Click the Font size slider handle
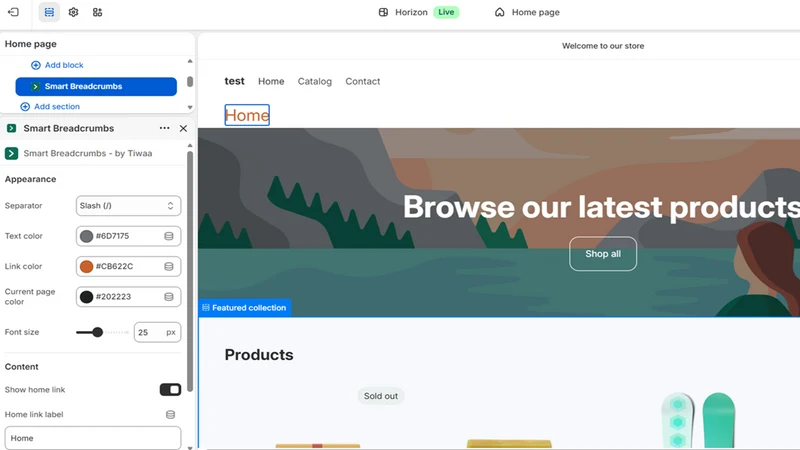 click(x=97, y=333)
